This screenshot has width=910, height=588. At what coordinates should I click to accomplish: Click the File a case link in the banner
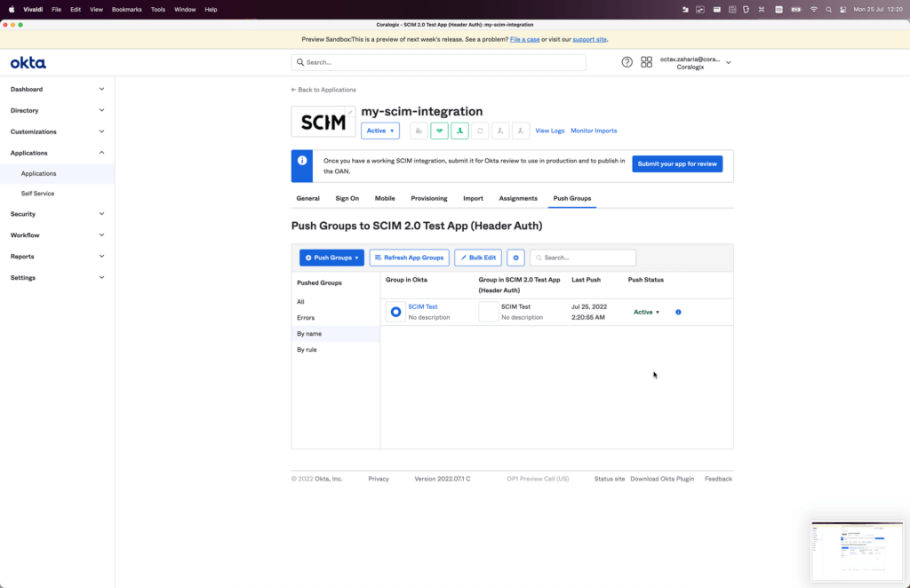pos(524,39)
